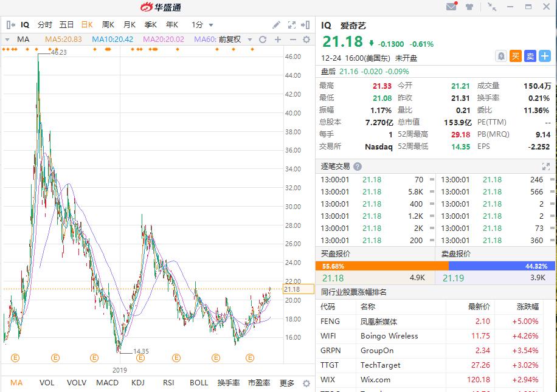The height and width of the screenshot is (392, 557).
Task: Click the 52周最高 29.18 value
Action: point(461,134)
